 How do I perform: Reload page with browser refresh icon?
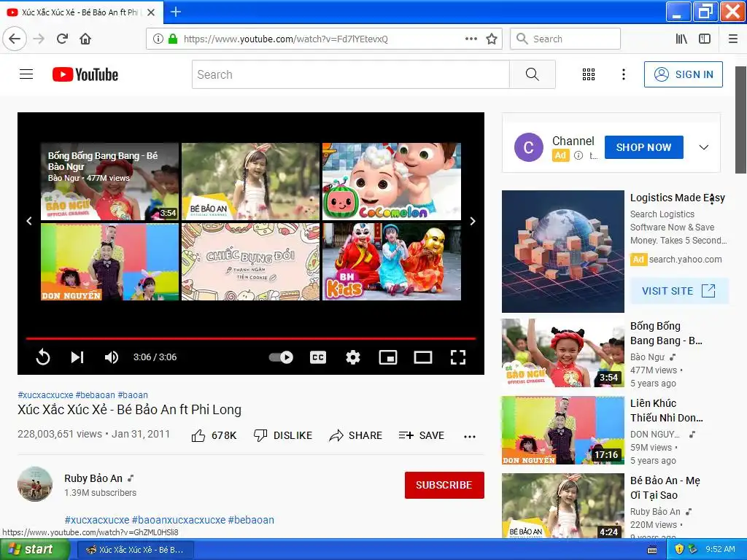63,39
